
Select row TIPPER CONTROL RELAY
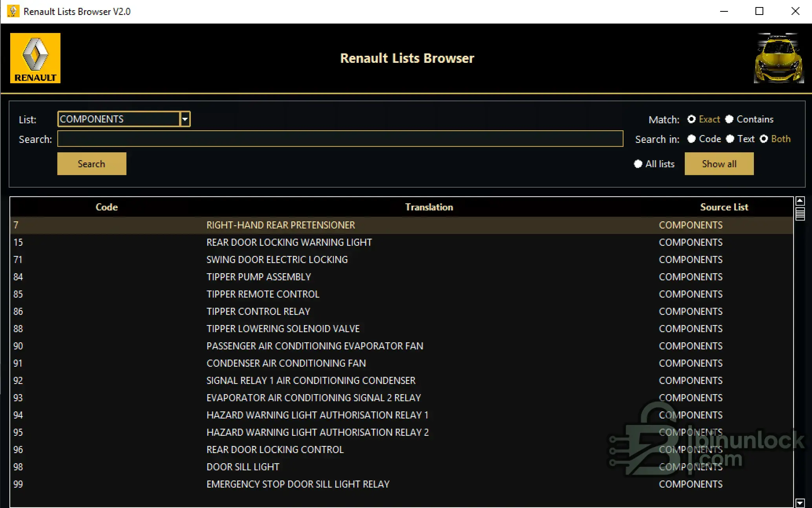(401, 311)
